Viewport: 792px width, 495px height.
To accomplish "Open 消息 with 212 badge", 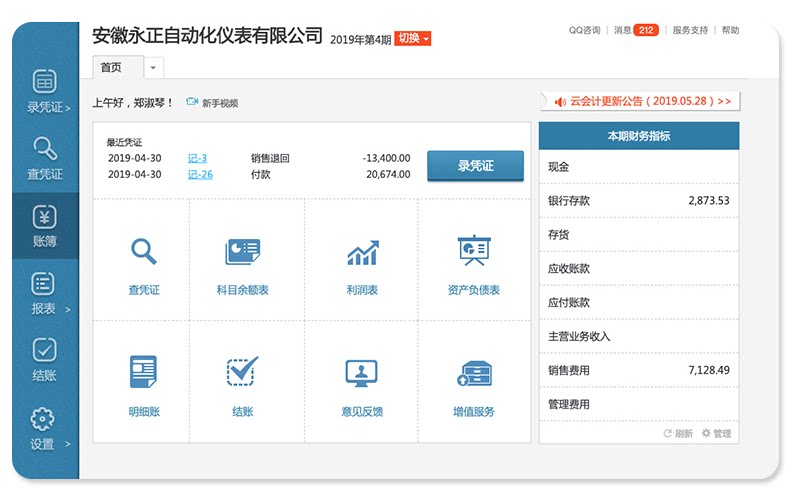I will (636, 30).
